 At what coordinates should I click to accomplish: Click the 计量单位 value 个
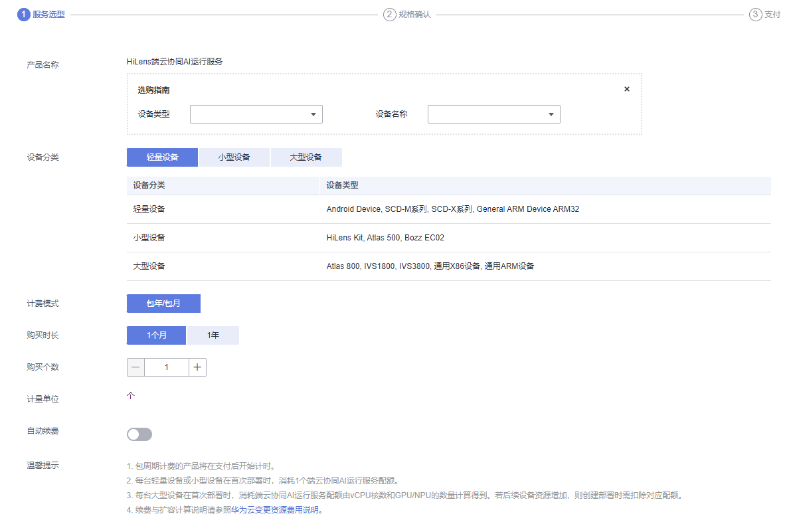[x=130, y=396]
